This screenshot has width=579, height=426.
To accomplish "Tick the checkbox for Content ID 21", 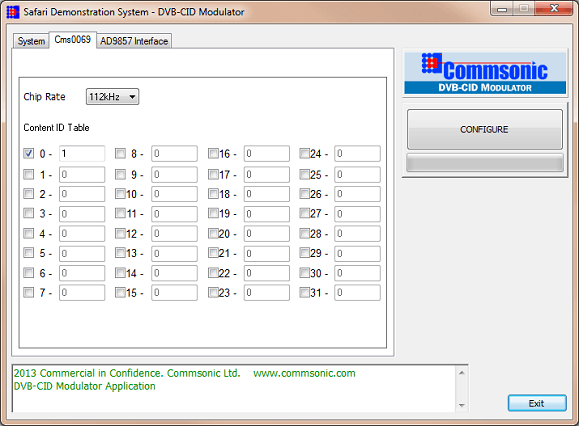I will tap(213, 252).
